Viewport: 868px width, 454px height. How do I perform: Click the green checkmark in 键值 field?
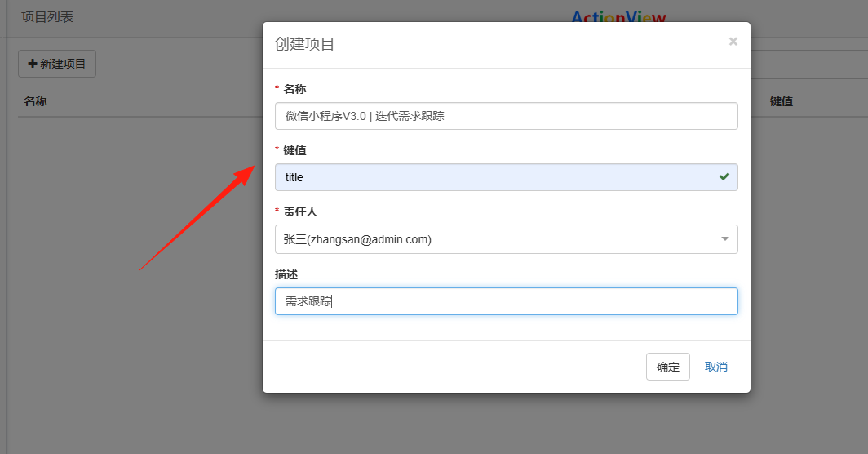pyautogui.click(x=724, y=177)
